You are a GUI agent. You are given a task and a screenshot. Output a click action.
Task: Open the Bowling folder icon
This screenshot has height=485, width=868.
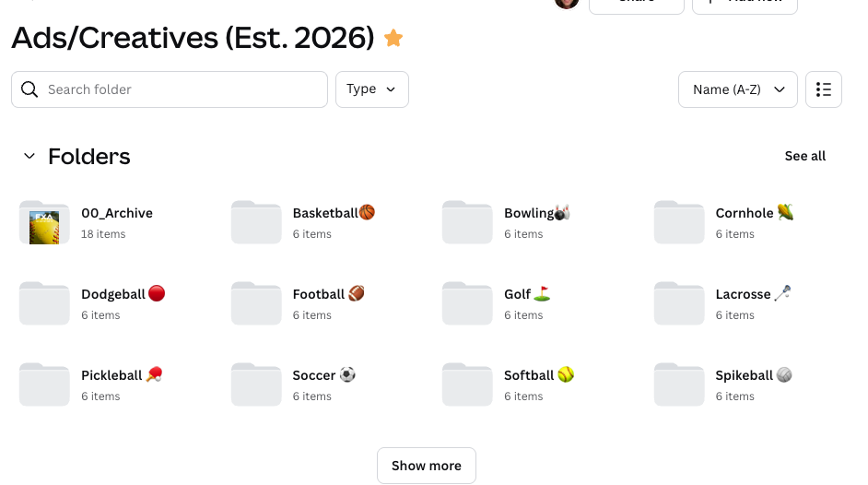pyautogui.click(x=467, y=223)
